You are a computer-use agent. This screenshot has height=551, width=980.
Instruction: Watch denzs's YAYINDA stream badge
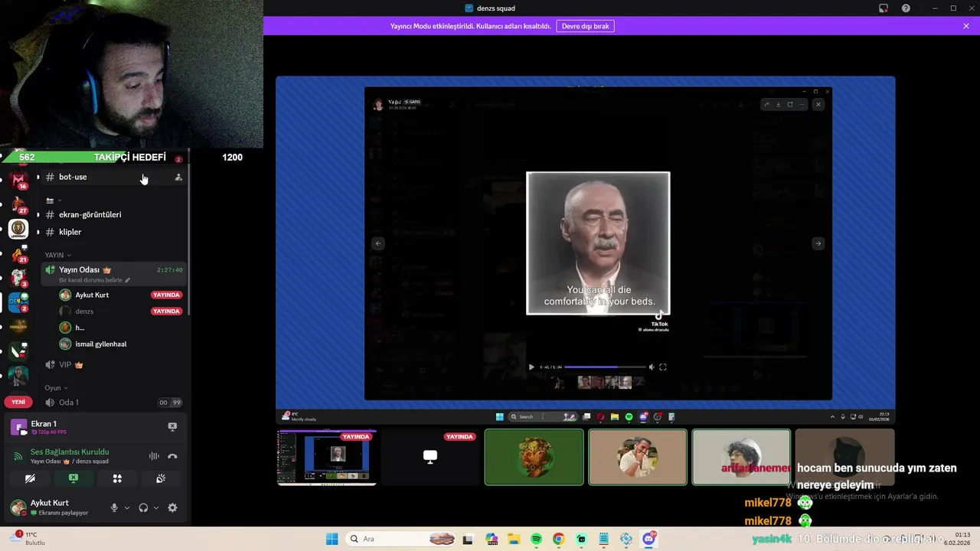[166, 311]
